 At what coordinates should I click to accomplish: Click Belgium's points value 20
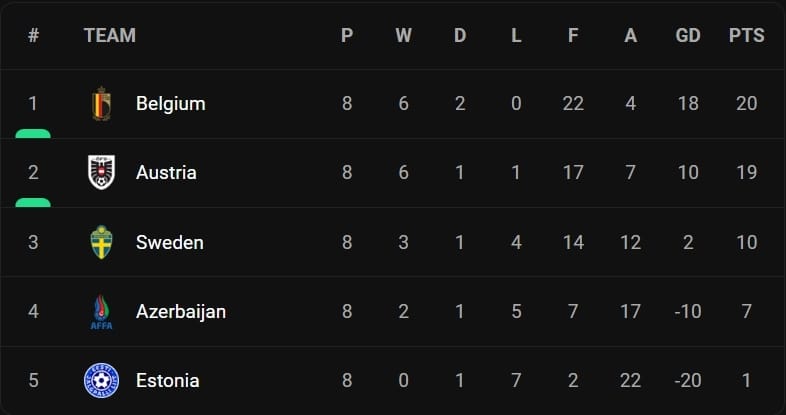(746, 103)
